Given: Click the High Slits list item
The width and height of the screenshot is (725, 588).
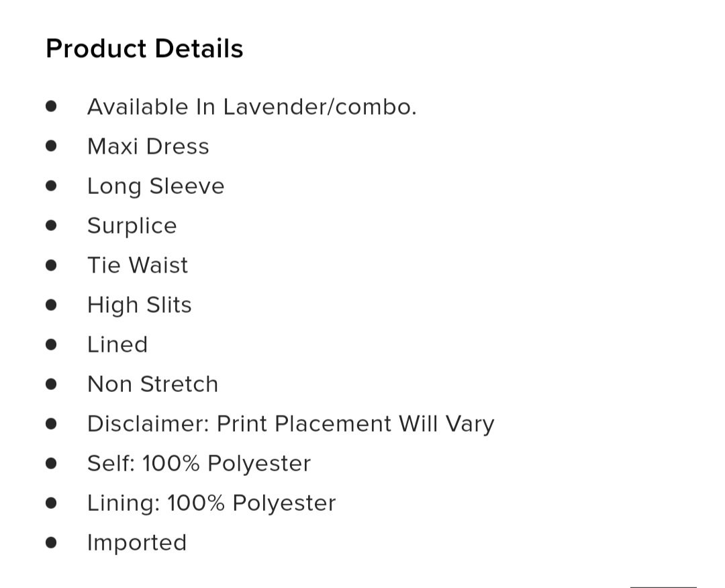Looking at the screenshot, I should click(139, 305).
